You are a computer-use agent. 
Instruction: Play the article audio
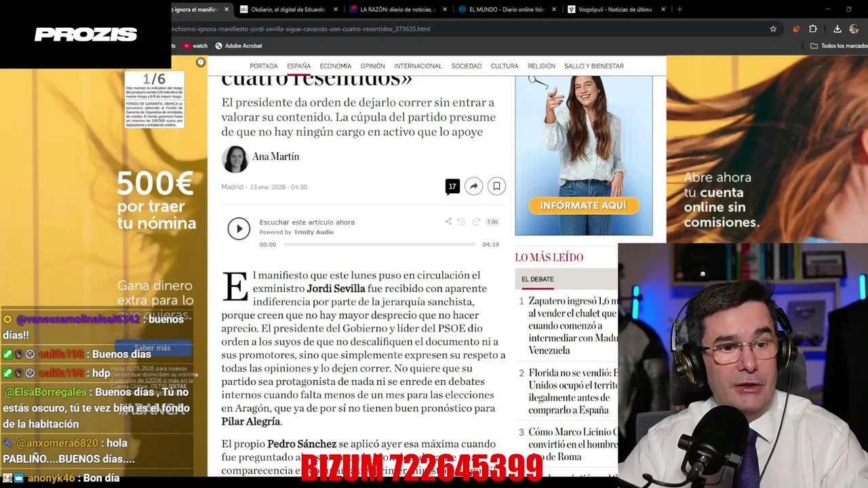[x=239, y=229]
